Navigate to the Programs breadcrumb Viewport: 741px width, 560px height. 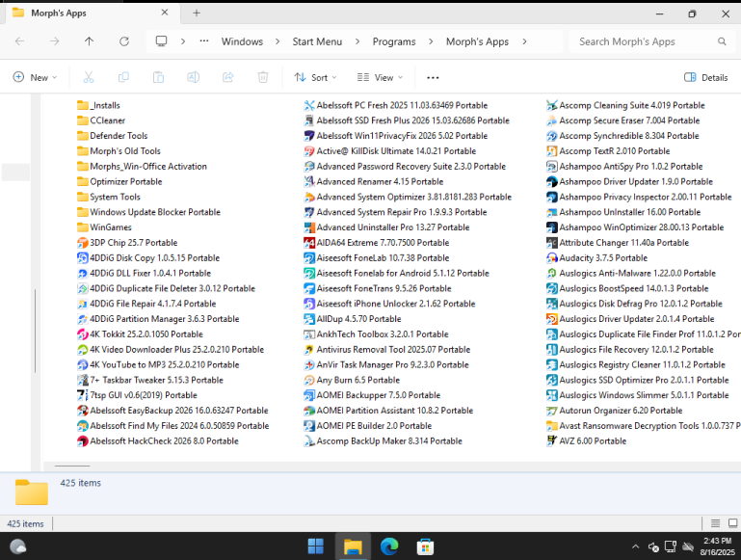point(394,41)
